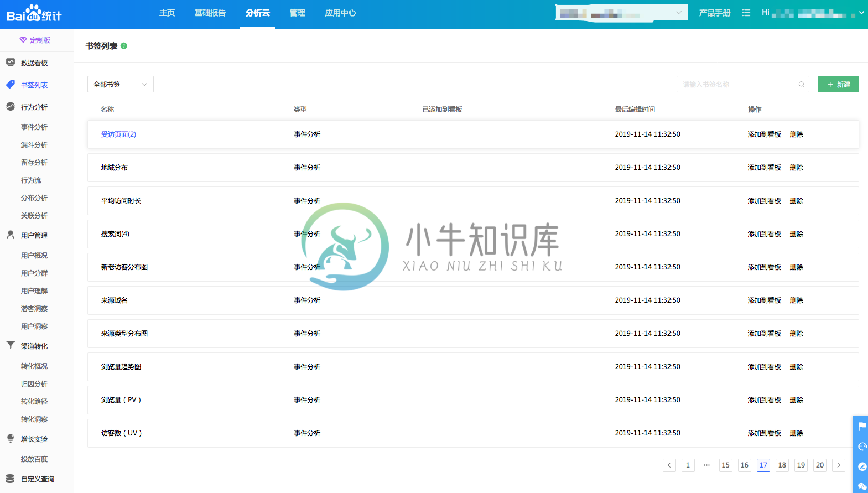Click the 增长实验 lightbulb icon

(11, 438)
